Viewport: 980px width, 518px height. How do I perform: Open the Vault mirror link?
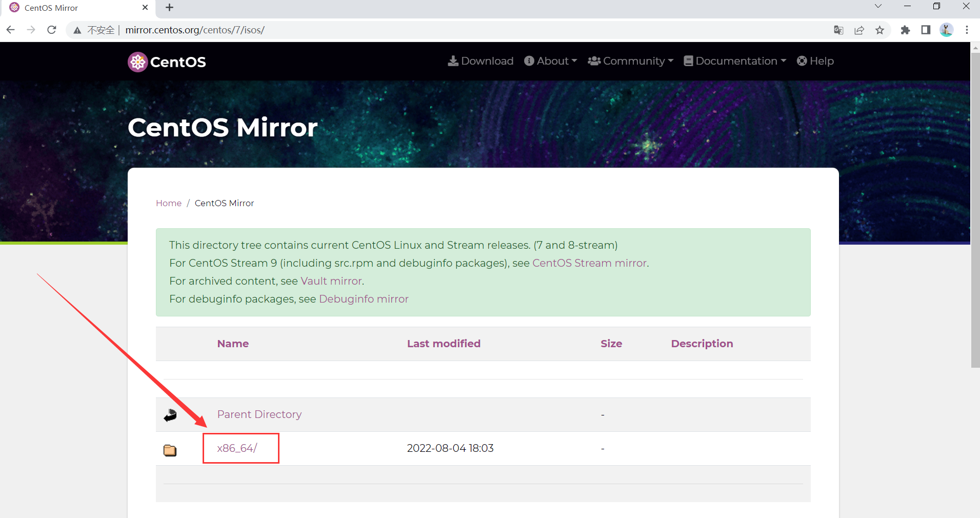click(x=331, y=281)
